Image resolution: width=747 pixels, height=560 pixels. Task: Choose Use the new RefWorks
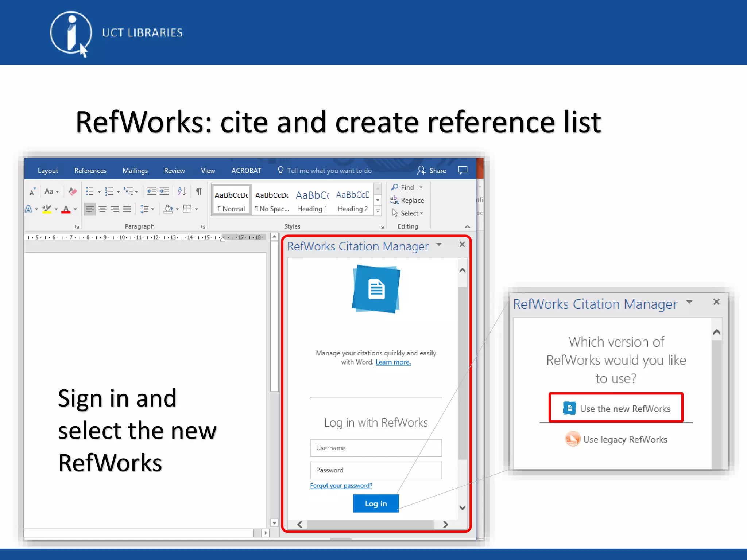point(616,408)
